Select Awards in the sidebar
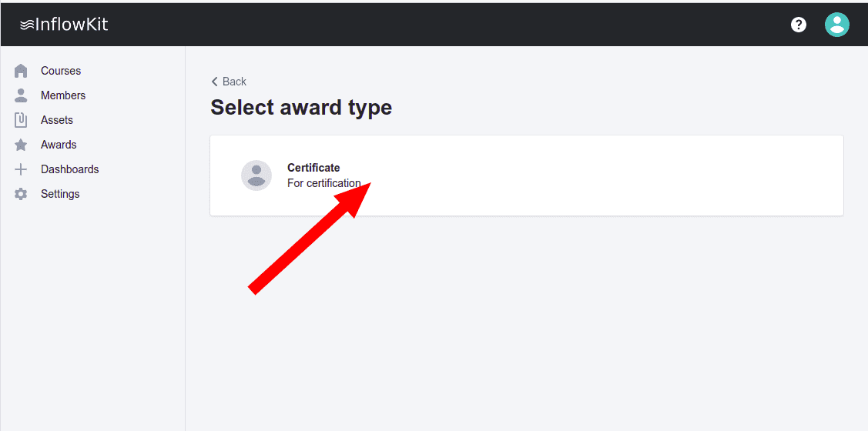The width and height of the screenshot is (868, 431). [59, 145]
